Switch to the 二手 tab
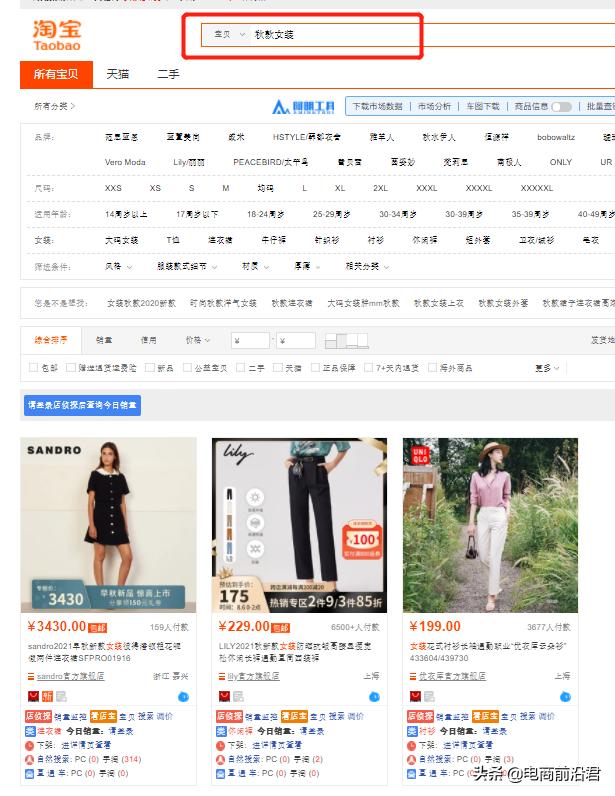The height and width of the screenshot is (796, 615). 168,75
